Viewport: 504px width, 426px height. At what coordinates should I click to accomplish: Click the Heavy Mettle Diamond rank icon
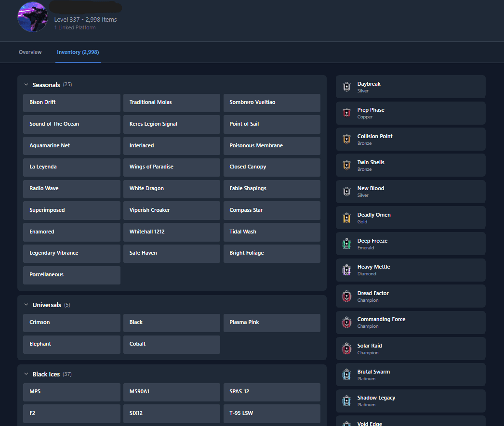[346, 270]
